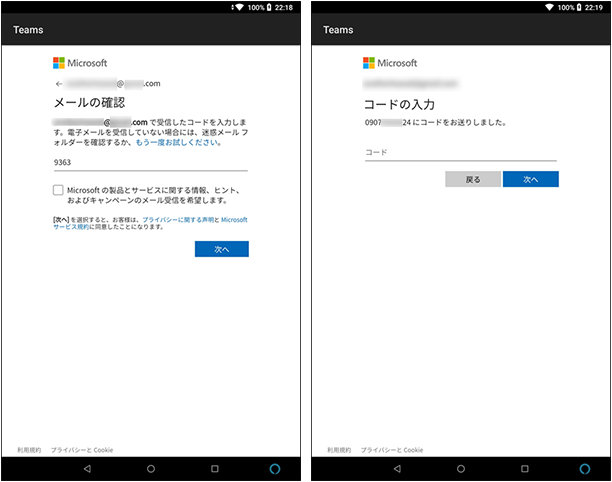The height and width of the screenshot is (482, 612).
Task: Tap recent apps square on left screen
Action: [x=215, y=469]
